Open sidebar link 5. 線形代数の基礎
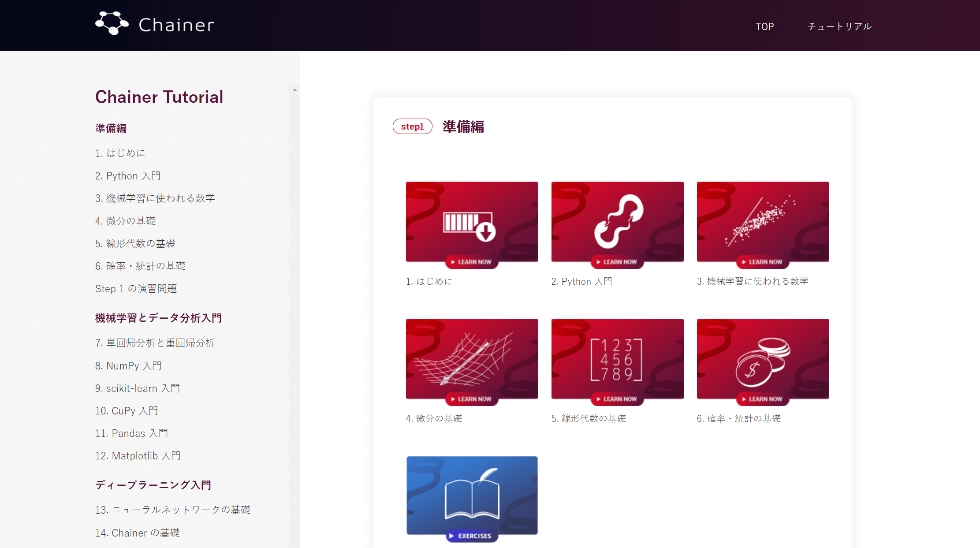The image size is (980, 548). point(135,243)
